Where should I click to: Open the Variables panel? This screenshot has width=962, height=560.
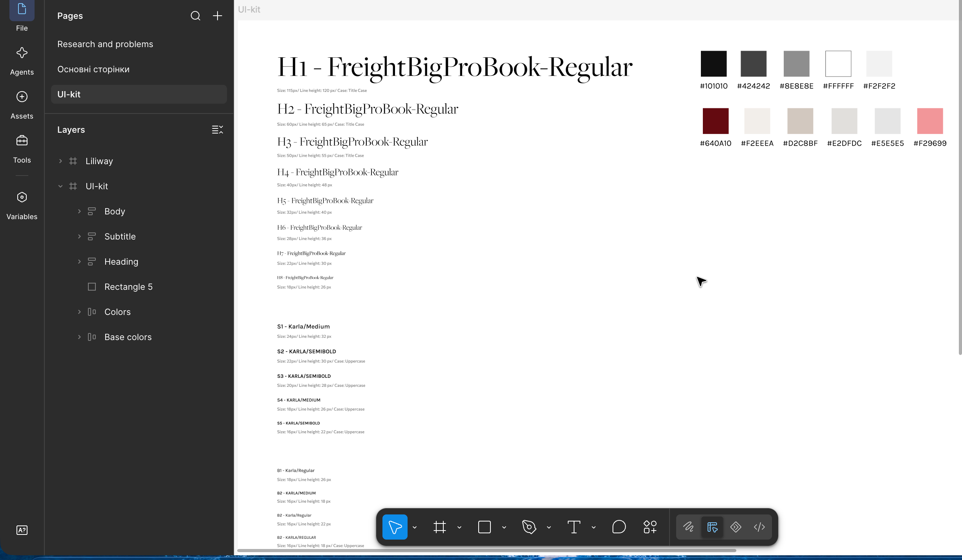click(22, 205)
